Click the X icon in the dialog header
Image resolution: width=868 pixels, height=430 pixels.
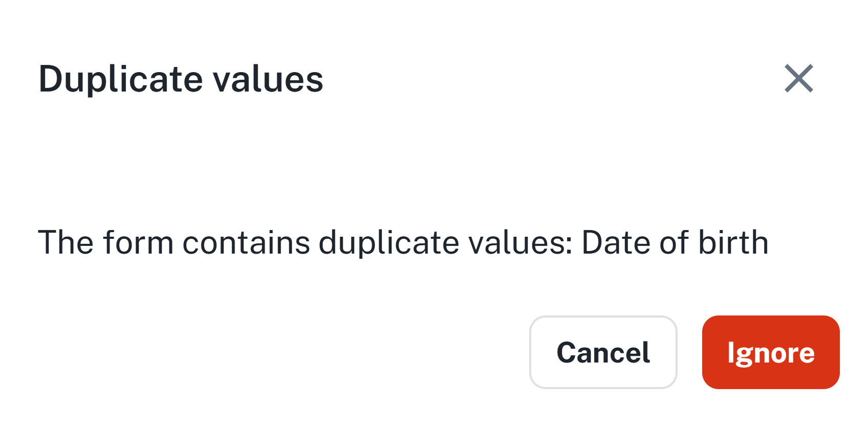tap(798, 79)
